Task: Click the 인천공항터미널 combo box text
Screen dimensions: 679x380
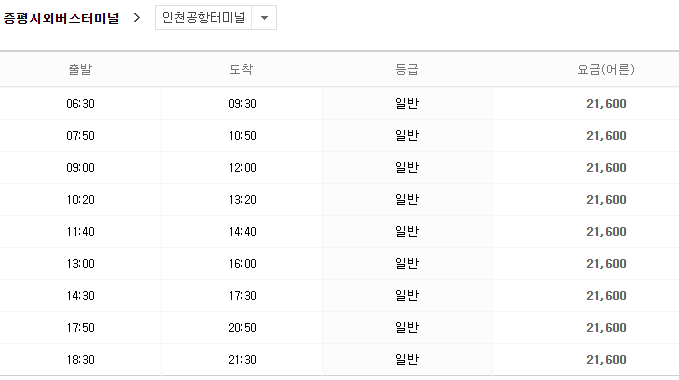Action: [204, 18]
